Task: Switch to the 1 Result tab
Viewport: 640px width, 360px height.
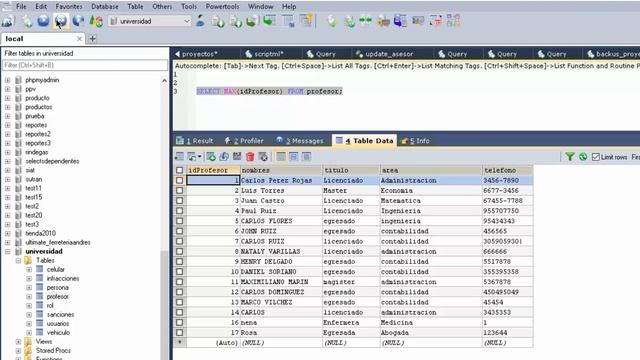Action: [195, 141]
